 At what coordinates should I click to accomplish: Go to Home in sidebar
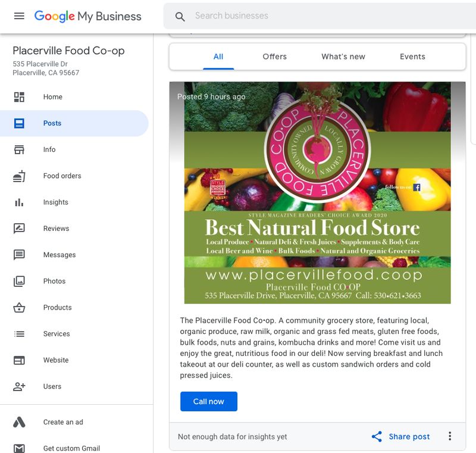click(x=53, y=97)
